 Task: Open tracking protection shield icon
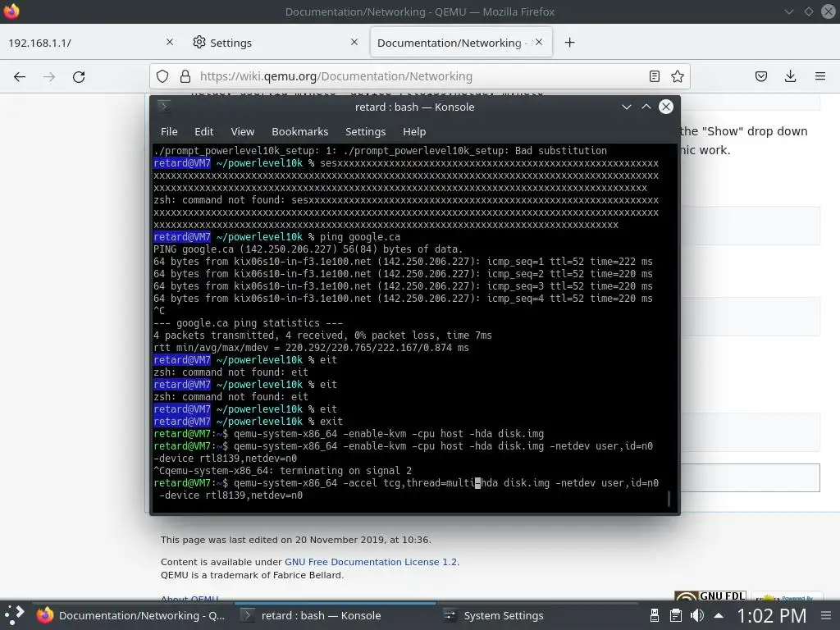coord(162,76)
